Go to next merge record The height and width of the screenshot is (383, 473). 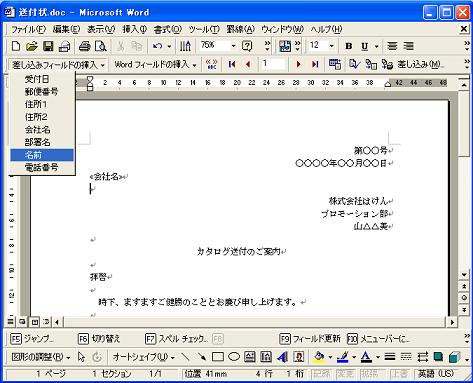[299, 64]
